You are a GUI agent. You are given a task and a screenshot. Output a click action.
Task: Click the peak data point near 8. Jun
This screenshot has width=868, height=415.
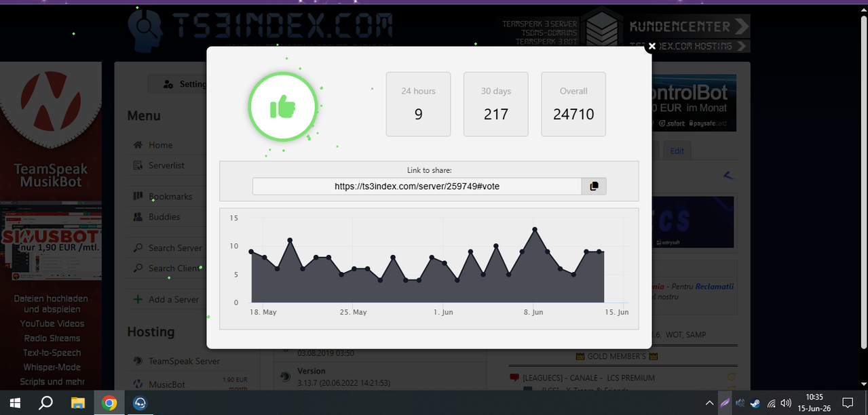pos(535,229)
